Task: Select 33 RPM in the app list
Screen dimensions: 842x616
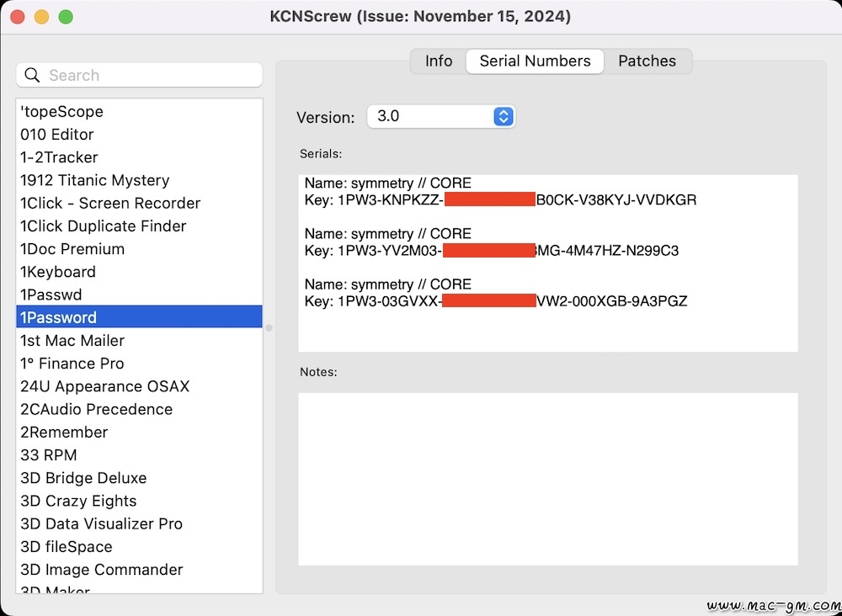Action: (140, 455)
